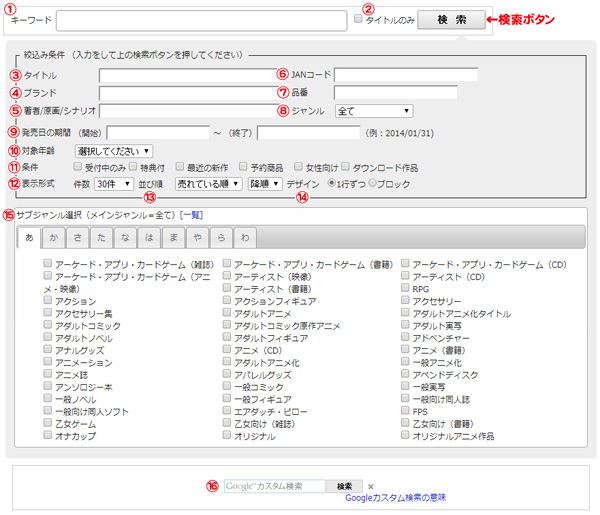This screenshot has height=515, width=600.
Task: Click the タイトル input field
Action: point(188,75)
